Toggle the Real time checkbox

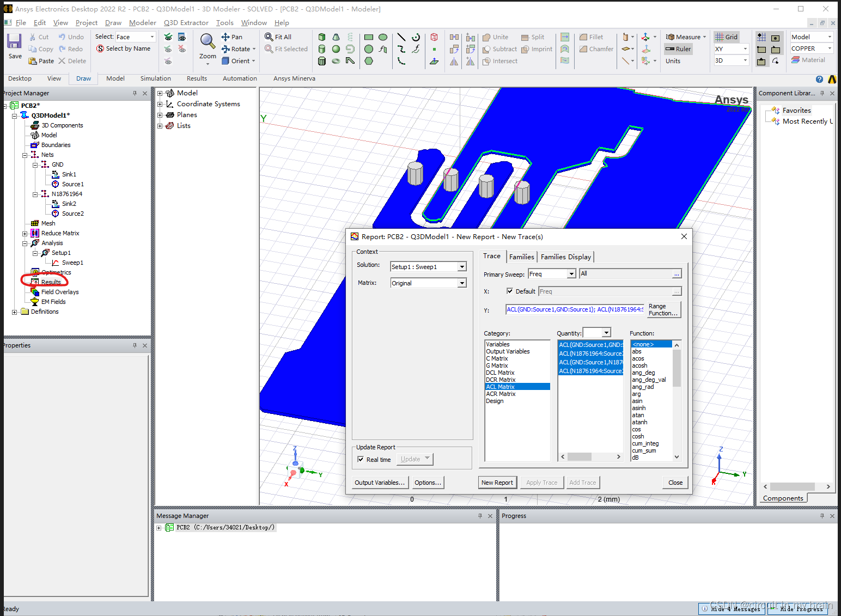coord(361,459)
